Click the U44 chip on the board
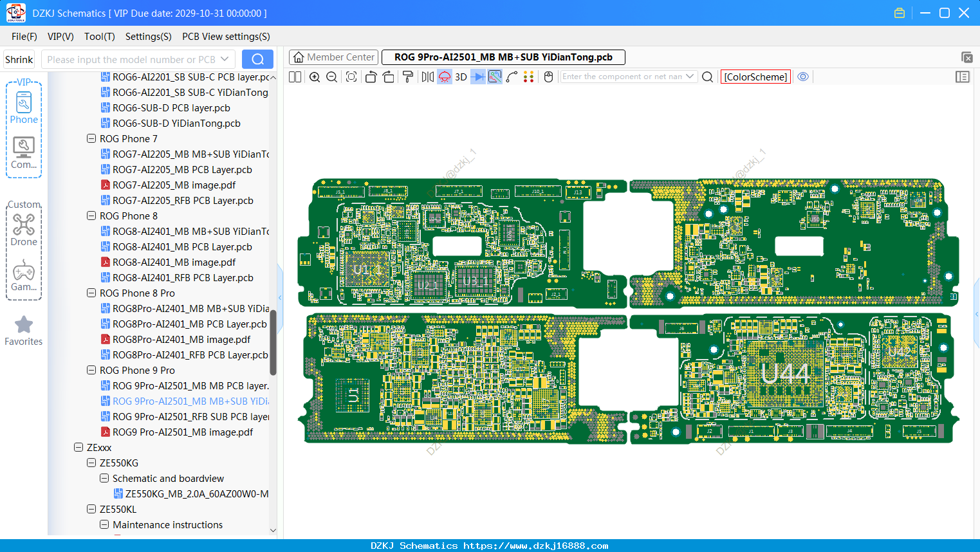Image resolution: width=980 pixels, height=552 pixels. 785,373
